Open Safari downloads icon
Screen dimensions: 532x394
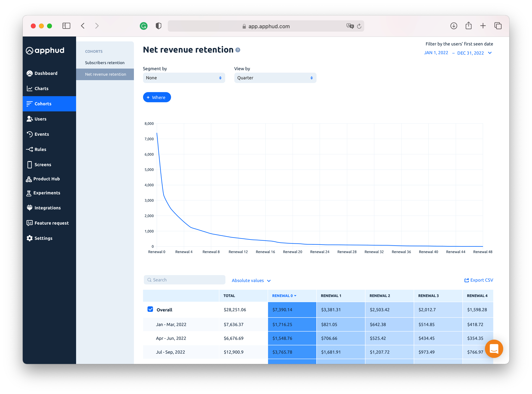(453, 26)
